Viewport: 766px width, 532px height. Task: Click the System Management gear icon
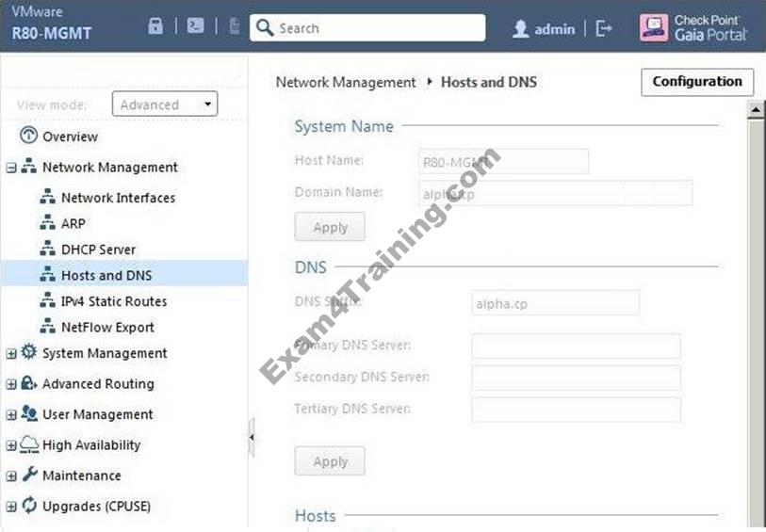tap(28, 353)
